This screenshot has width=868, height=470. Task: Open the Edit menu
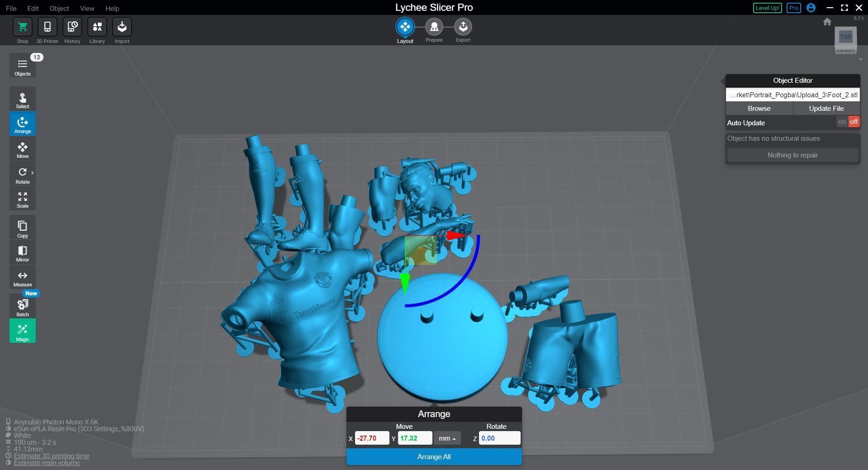coord(33,8)
